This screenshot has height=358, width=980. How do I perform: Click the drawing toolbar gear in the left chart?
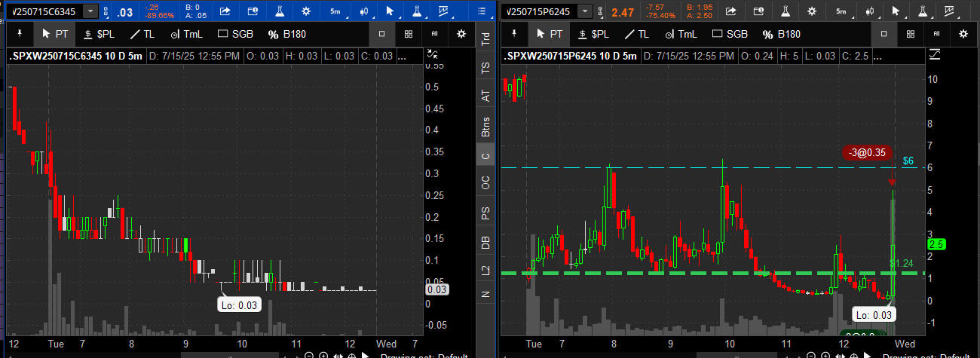(461, 34)
